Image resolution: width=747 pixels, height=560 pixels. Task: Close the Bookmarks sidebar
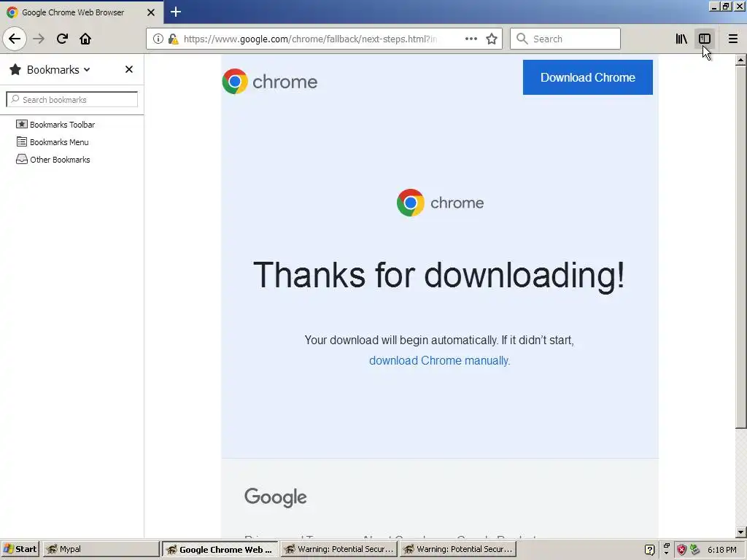coord(128,69)
